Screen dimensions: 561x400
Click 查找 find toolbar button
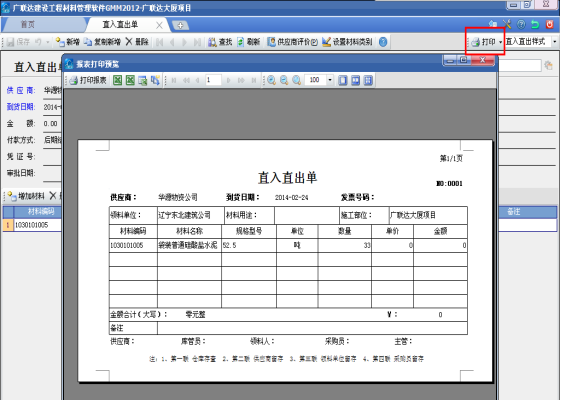pos(220,42)
